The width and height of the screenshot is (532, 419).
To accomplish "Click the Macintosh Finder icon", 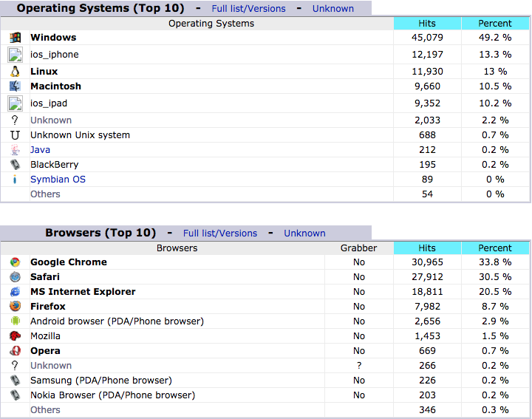I will [x=15, y=86].
